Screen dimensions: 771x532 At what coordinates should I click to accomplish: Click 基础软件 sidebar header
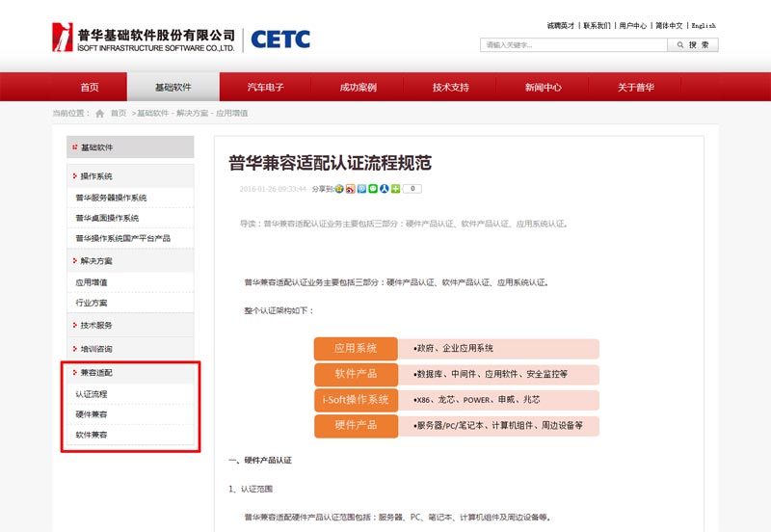[130, 147]
